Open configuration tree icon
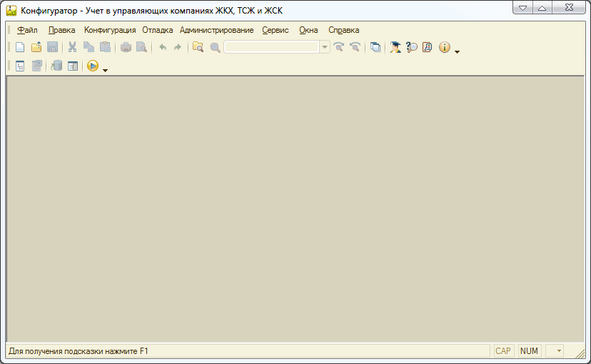The height and width of the screenshot is (364, 591). pyautogui.click(x=20, y=66)
